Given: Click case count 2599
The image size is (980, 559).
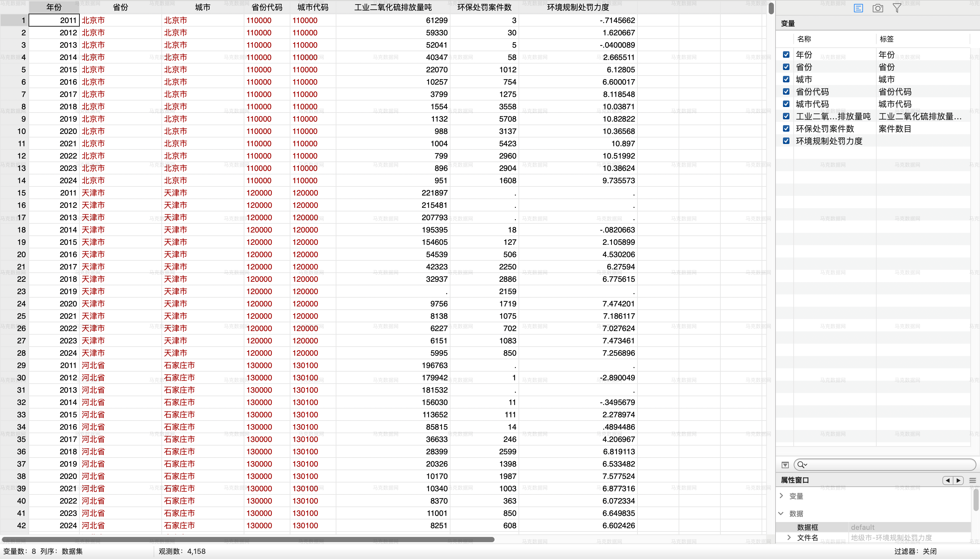Looking at the screenshot, I should click(507, 451).
